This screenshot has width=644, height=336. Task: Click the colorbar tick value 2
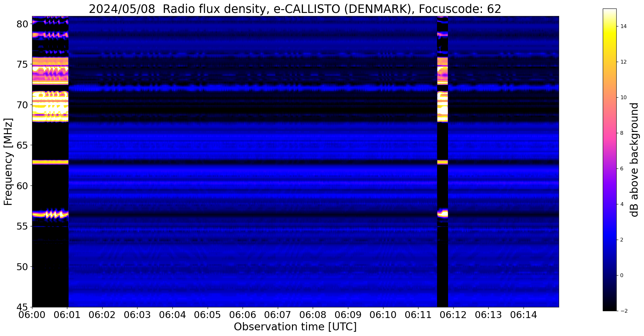pos(621,240)
